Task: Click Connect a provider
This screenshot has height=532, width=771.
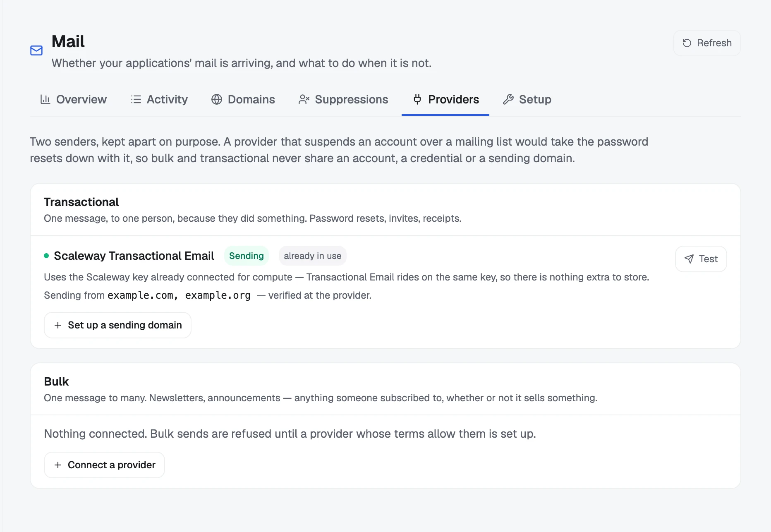Action: coord(104,465)
